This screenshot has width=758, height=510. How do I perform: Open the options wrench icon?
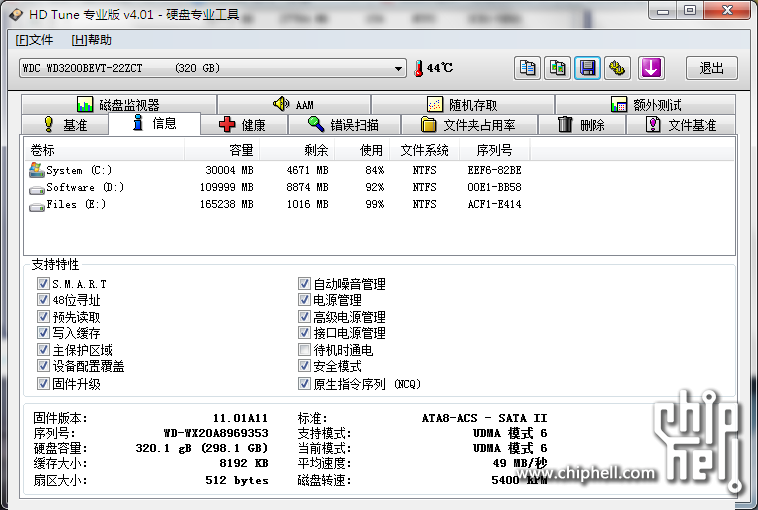(x=617, y=68)
